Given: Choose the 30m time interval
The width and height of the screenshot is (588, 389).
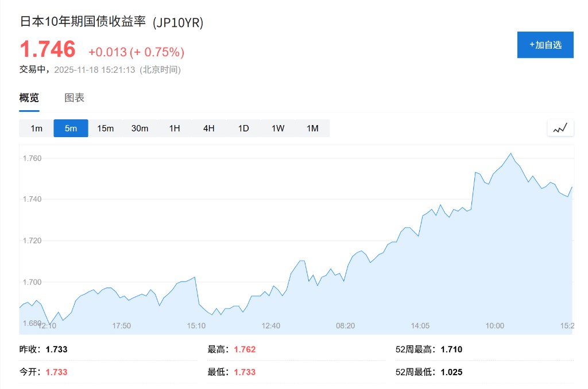Looking at the screenshot, I should coord(140,129).
